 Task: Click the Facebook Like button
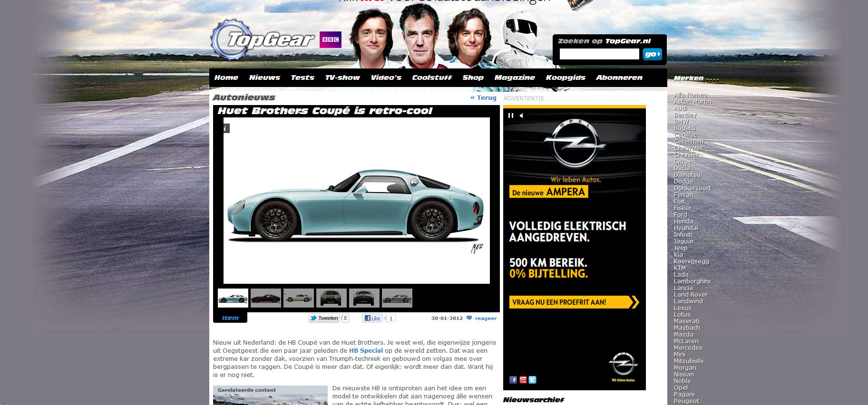[x=372, y=318]
